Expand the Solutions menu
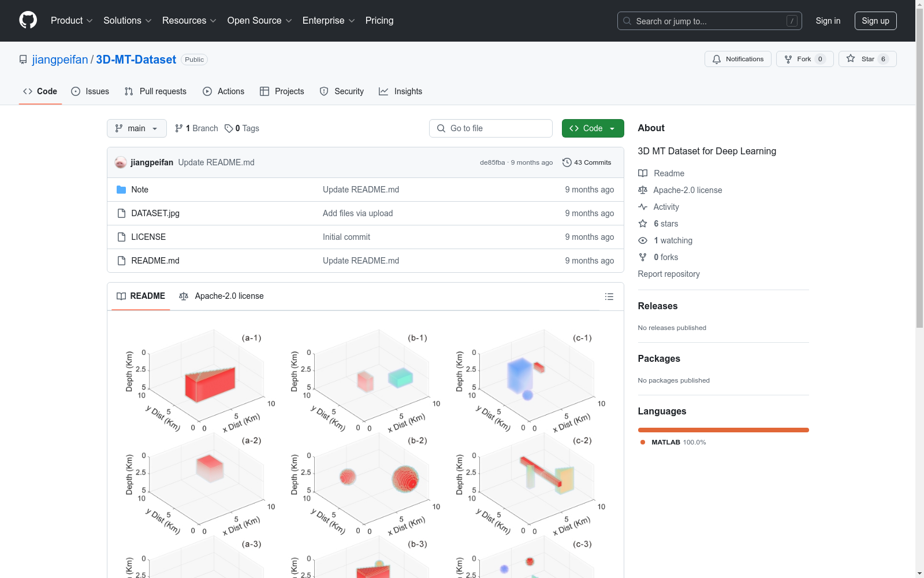The height and width of the screenshot is (578, 924). coord(128,21)
